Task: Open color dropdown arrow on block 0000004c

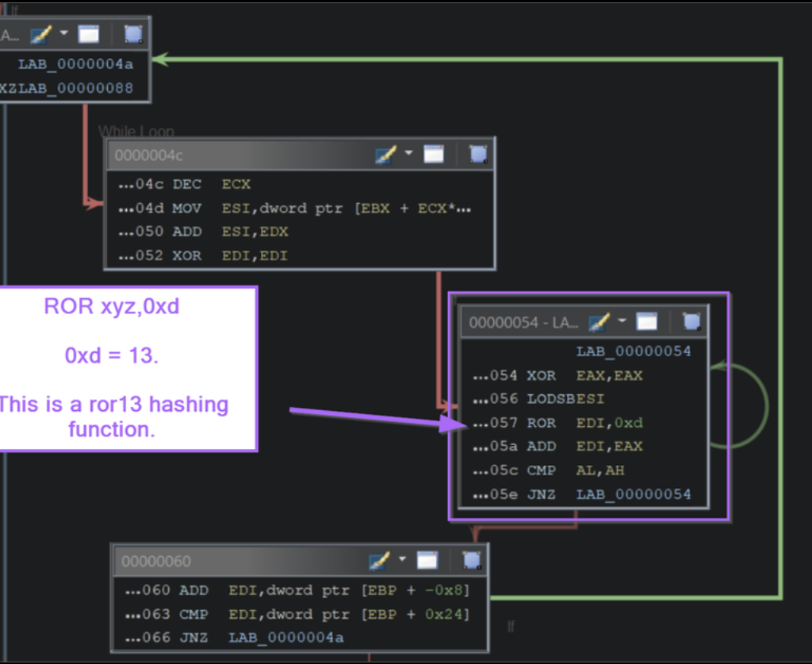Action: pos(408,153)
